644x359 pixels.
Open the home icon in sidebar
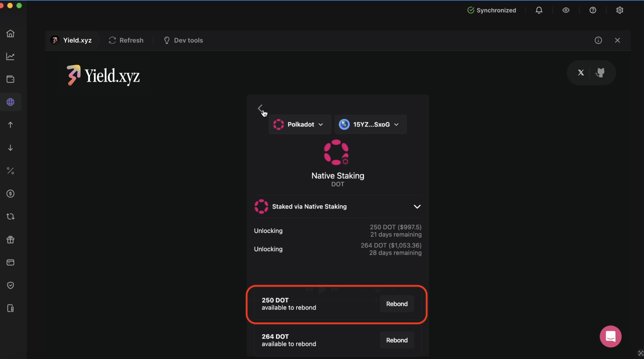tap(10, 34)
